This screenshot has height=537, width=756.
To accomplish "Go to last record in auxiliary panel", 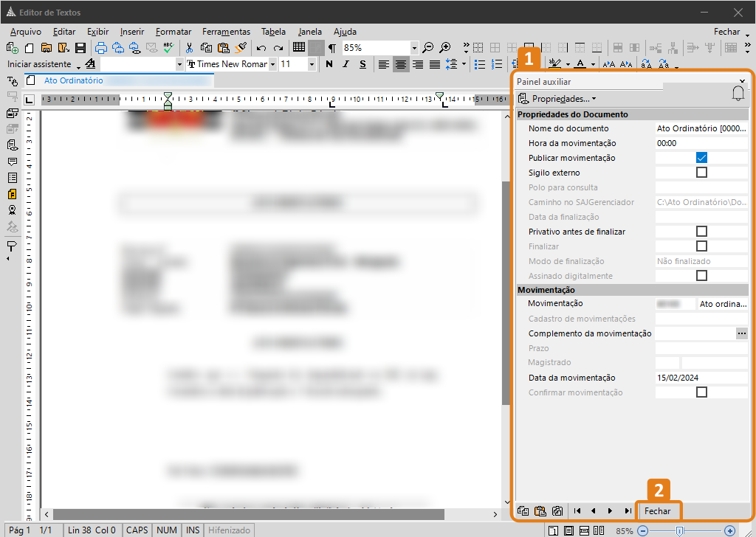I will pyautogui.click(x=628, y=510).
